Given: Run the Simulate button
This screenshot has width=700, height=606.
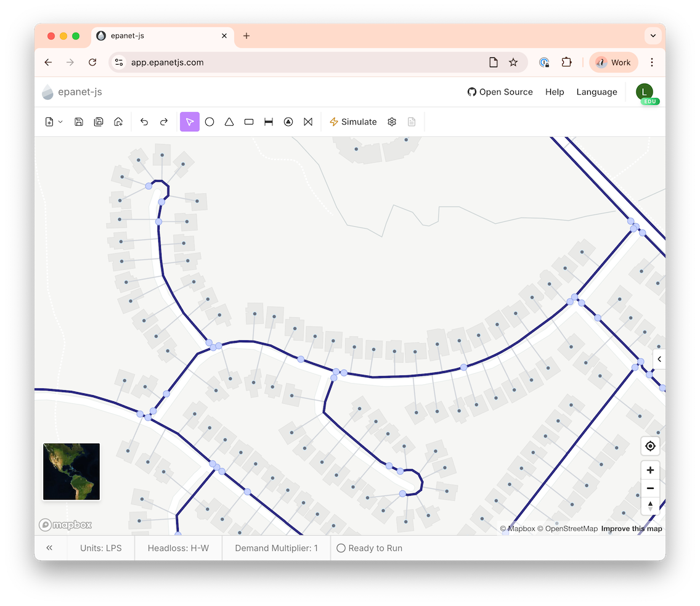Looking at the screenshot, I should (353, 122).
